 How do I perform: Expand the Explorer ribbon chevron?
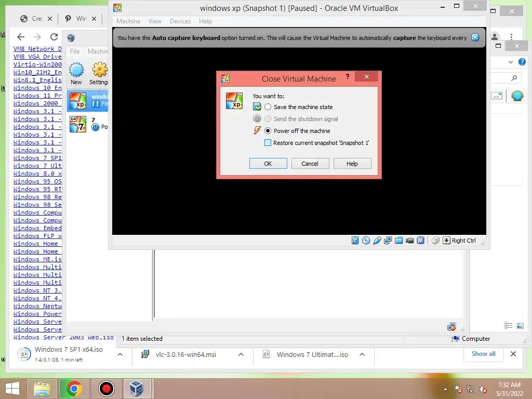click(x=511, y=62)
